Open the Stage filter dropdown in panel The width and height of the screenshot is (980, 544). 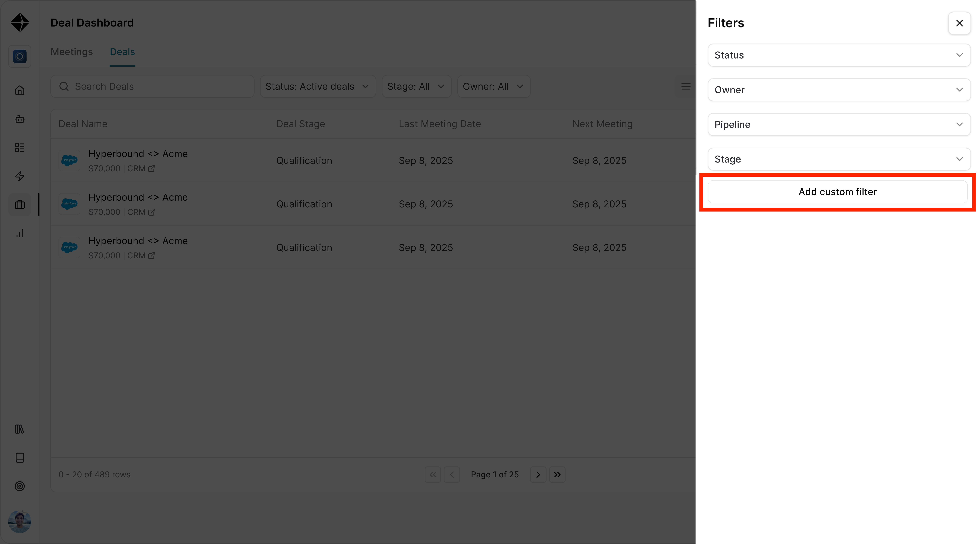[839, 159]
